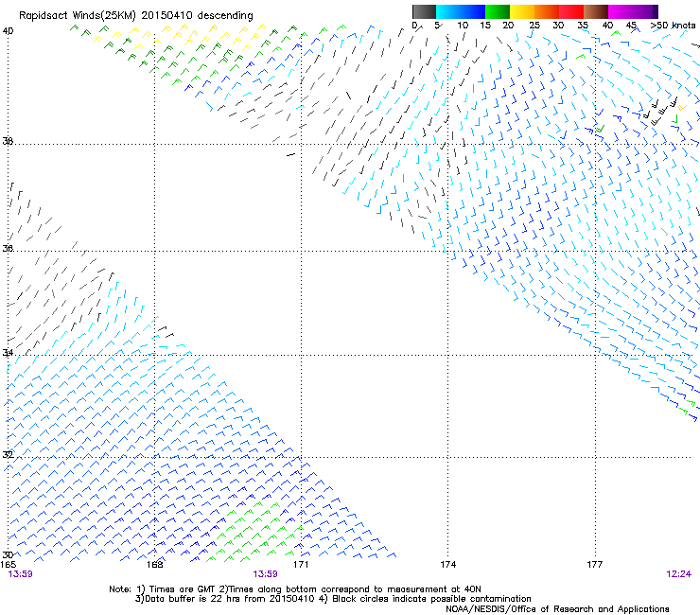Click the purple time '12:24'

678,574
